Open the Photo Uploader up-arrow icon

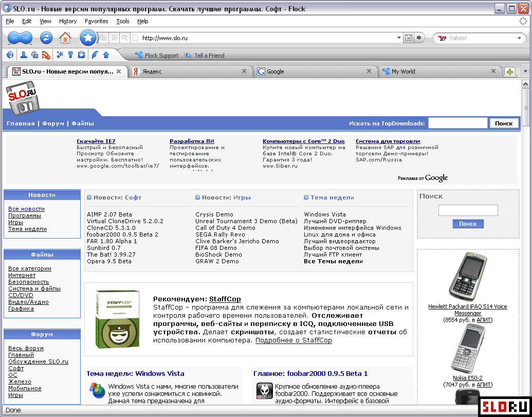106,55
